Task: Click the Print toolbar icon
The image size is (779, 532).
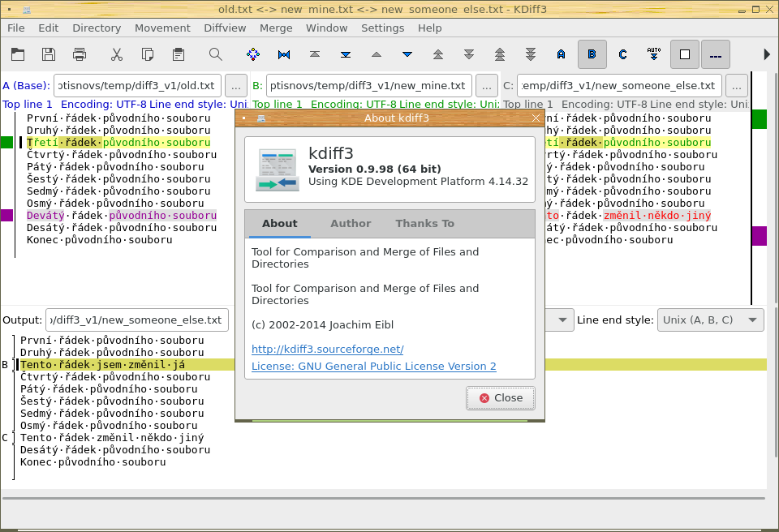Action: [x=80, y=54]
